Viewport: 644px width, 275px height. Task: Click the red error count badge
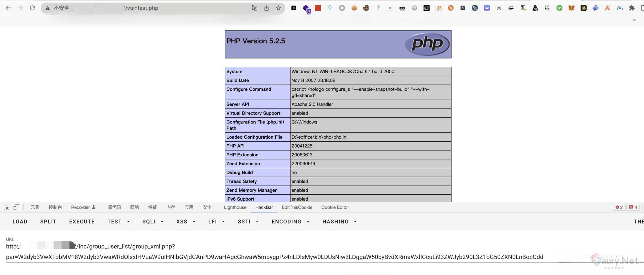pyautogui.click(x=619, y=207)
